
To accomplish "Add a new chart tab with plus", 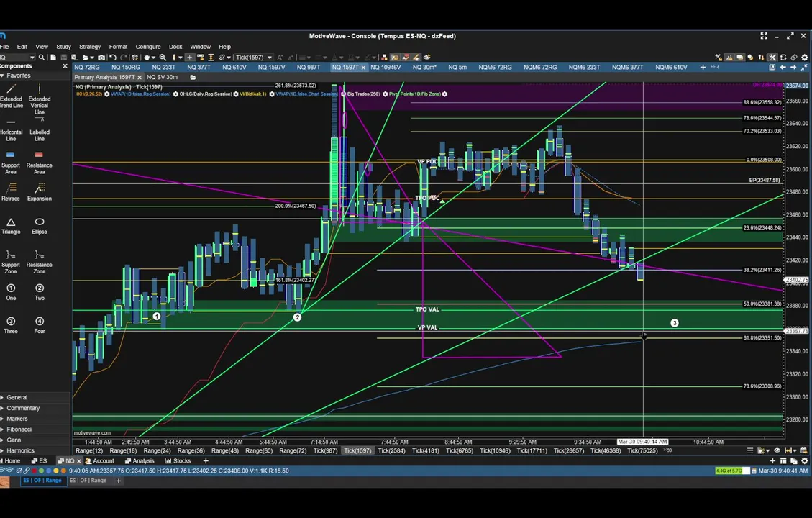I will coord(703,68).
